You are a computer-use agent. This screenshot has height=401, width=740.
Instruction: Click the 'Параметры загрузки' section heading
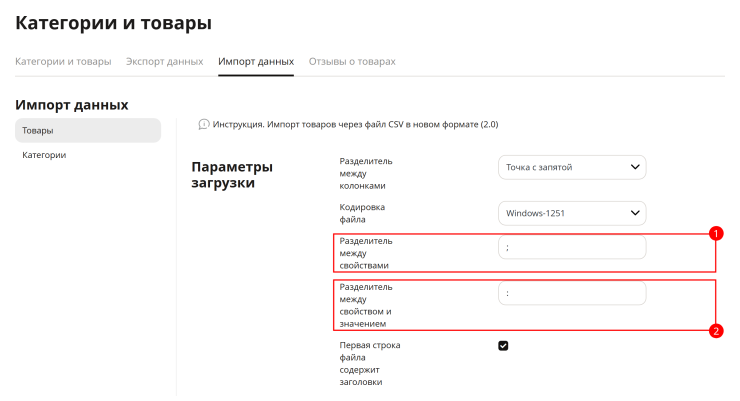pyautogui.click(x=232, y=175)
